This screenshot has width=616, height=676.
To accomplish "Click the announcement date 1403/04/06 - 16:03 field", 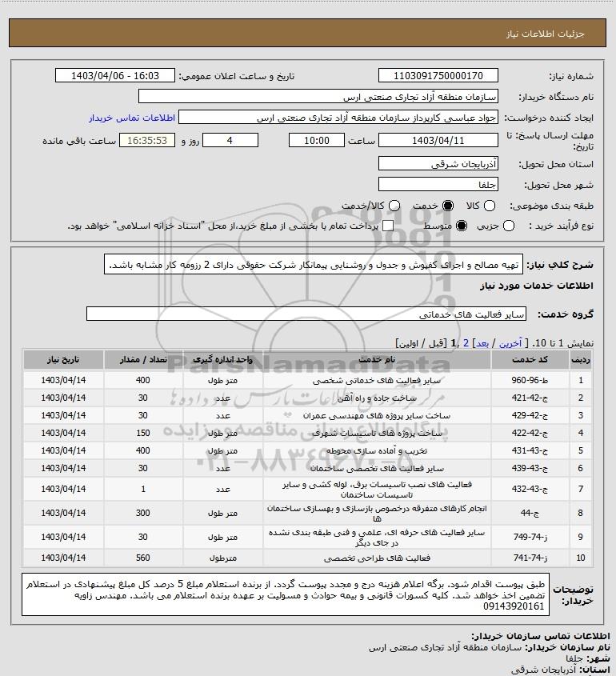I will 115,75.
